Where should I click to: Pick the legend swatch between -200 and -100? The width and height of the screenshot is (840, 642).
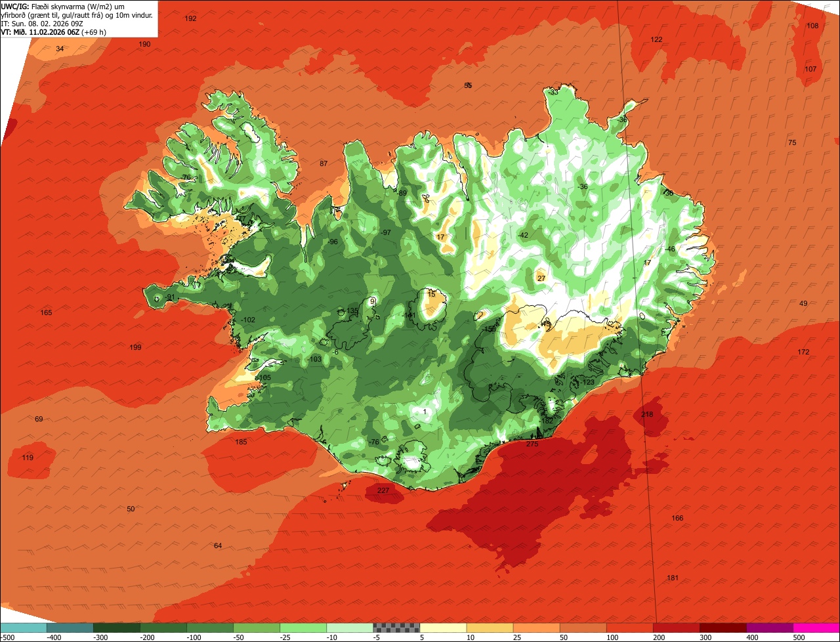tap(163, 628)
